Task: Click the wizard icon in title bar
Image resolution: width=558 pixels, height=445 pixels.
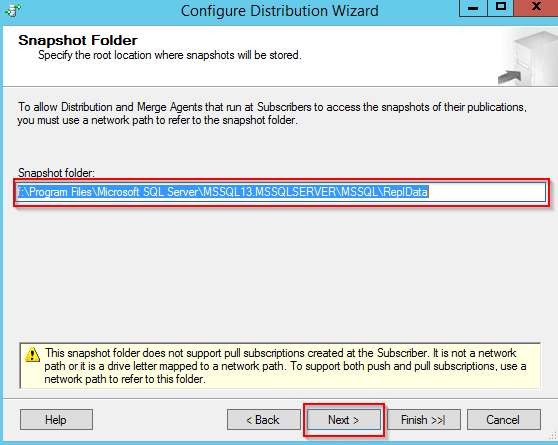Action: coord(13,10)
